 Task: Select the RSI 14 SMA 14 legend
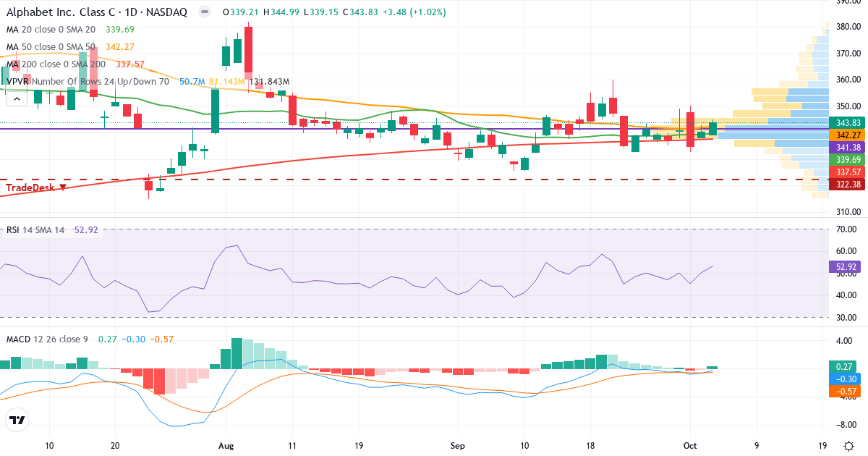coord(35,230)
